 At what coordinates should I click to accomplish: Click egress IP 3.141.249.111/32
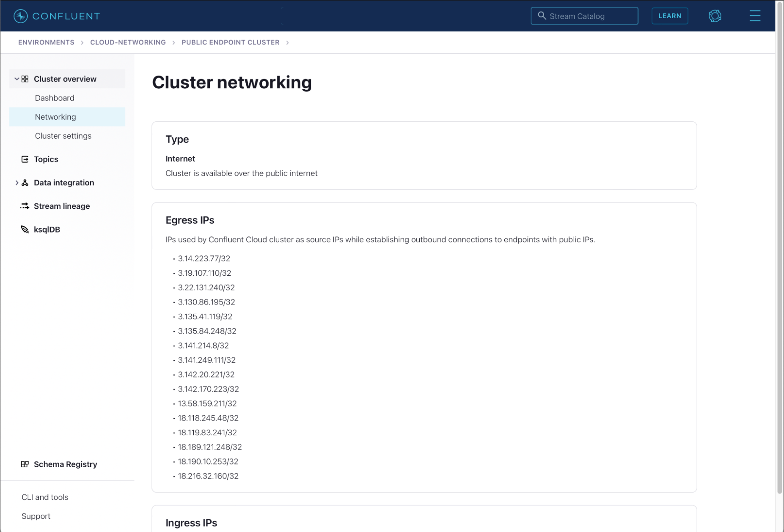coord(206,360)
